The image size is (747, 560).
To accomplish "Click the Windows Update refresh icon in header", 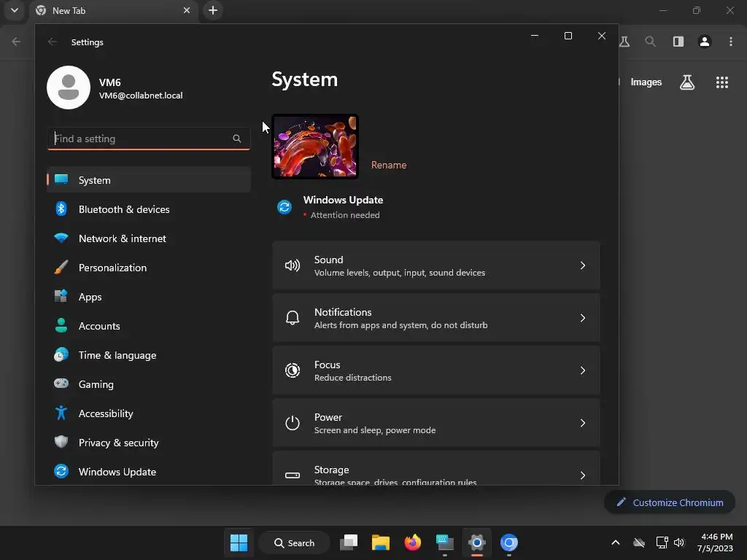I will pos(285,206).
